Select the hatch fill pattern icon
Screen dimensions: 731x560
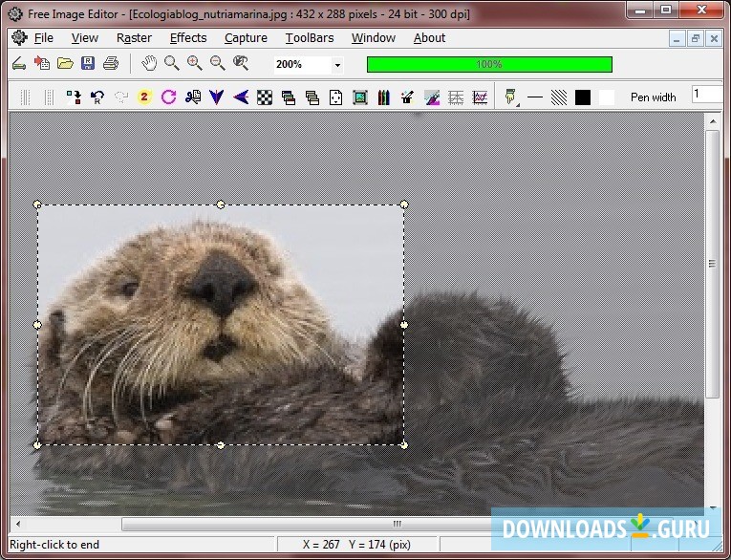pos(559,97)
